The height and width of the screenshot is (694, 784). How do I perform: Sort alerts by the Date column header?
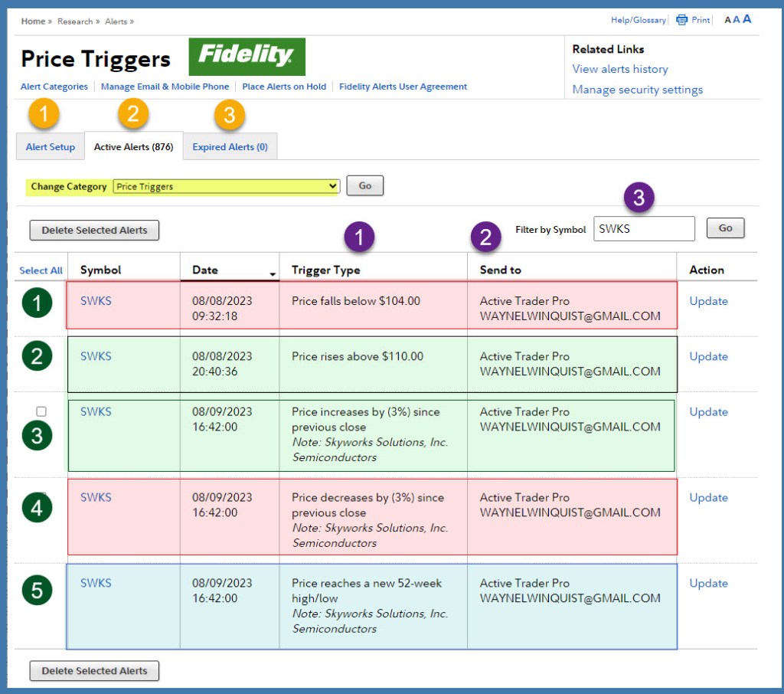(205, 270)
